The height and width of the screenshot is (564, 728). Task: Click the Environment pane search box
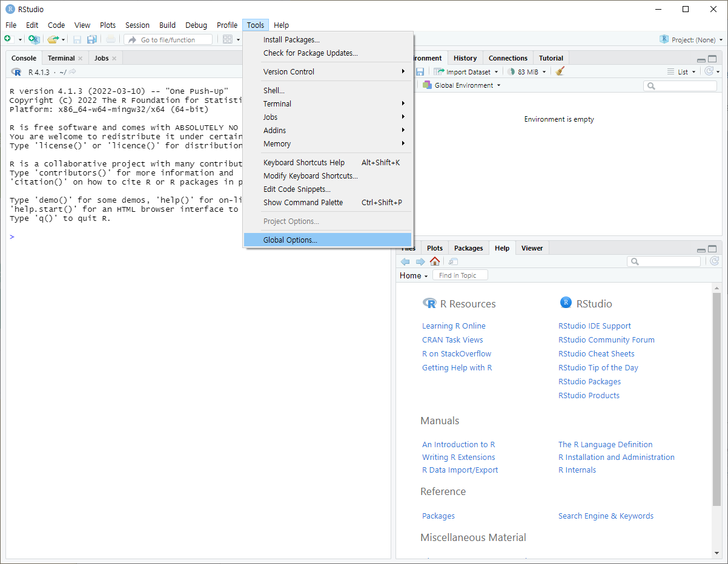[x=680, y=86]
